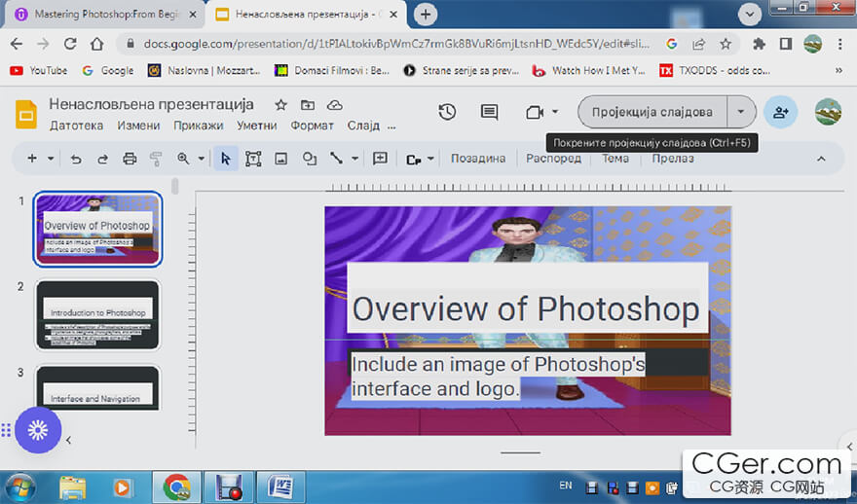Bookmark this page star icon
The image size is (857, 504).
726,44
